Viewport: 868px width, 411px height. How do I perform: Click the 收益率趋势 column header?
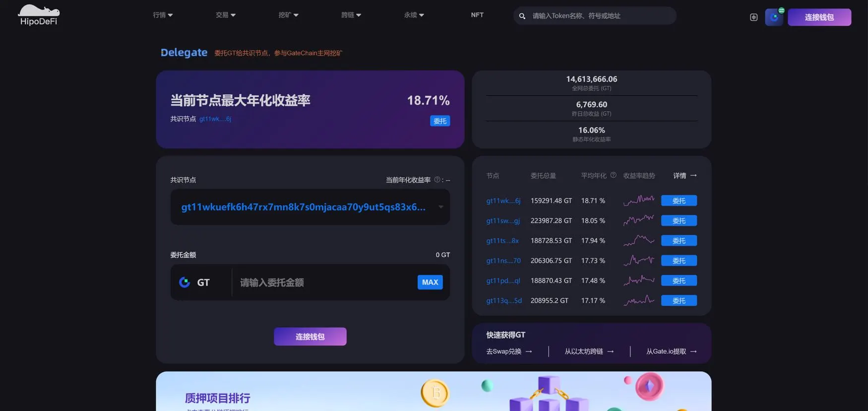[639, 176]
